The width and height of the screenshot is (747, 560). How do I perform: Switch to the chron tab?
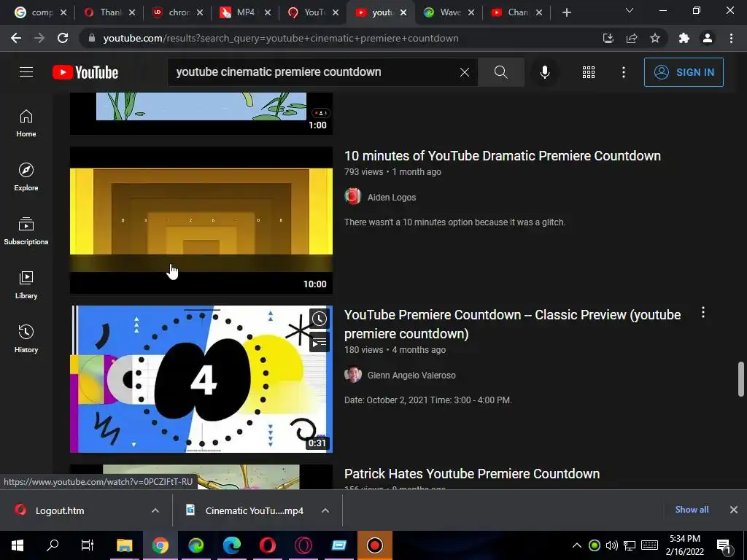[177, 12]
